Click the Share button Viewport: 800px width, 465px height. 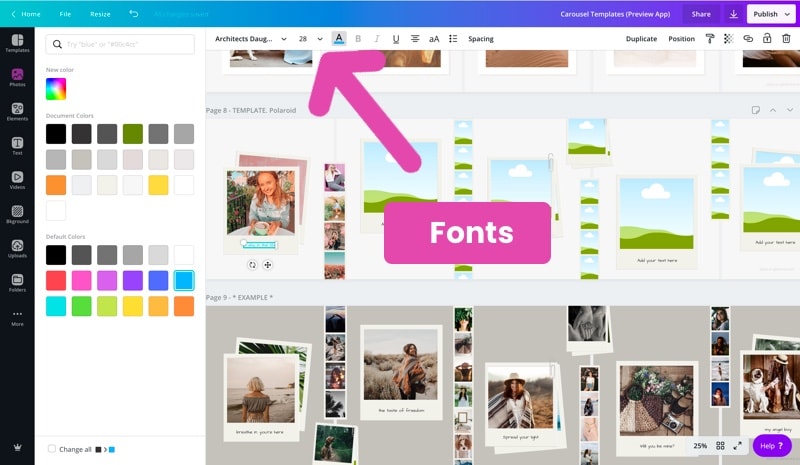pos(701,14)
